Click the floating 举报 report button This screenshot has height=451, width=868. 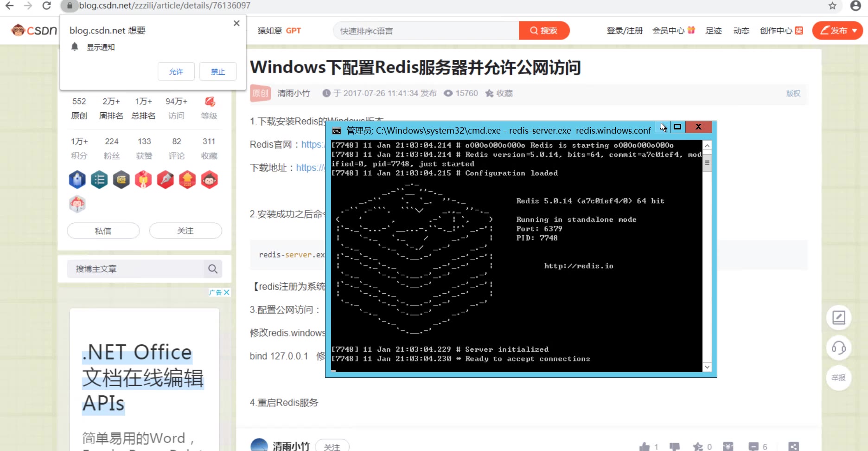click(x=839, y=378)
